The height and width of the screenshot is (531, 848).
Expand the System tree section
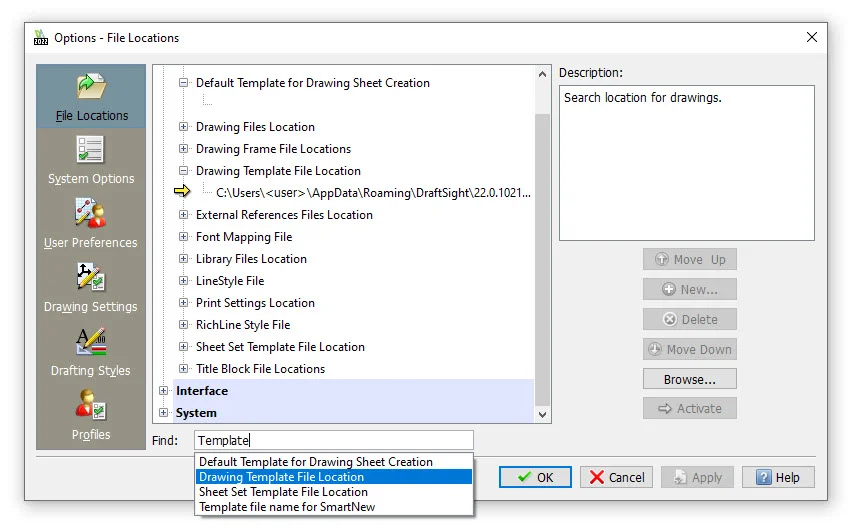pyautogui.click(x=164, y=413)
